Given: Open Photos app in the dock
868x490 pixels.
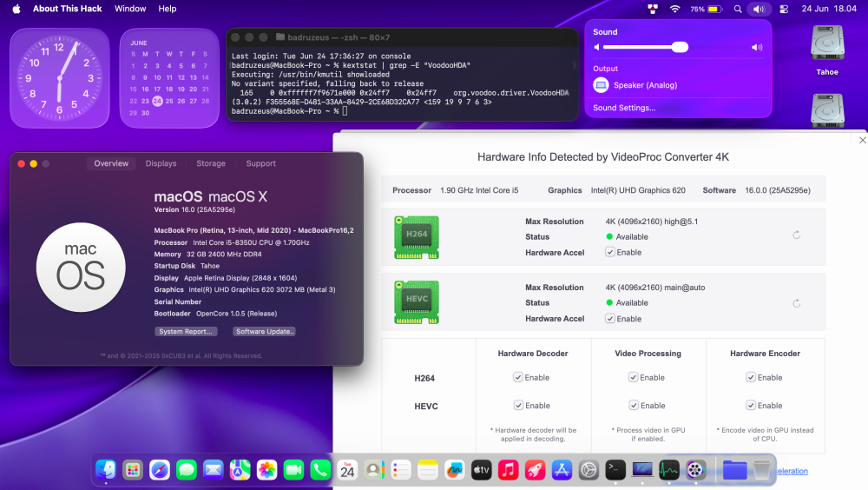Looking at the screenshot, I should [x=266, y=470].
